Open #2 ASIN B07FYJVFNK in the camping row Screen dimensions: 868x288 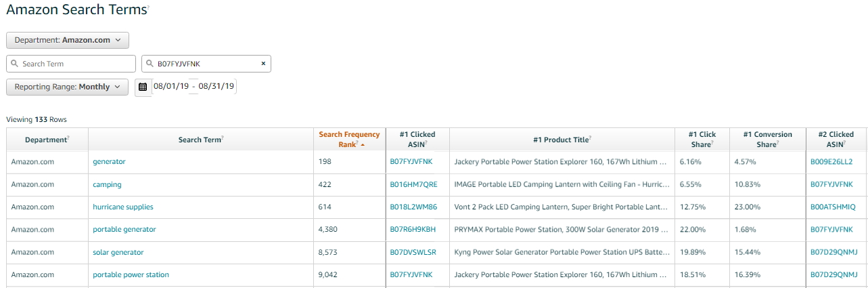click(831, 184)
